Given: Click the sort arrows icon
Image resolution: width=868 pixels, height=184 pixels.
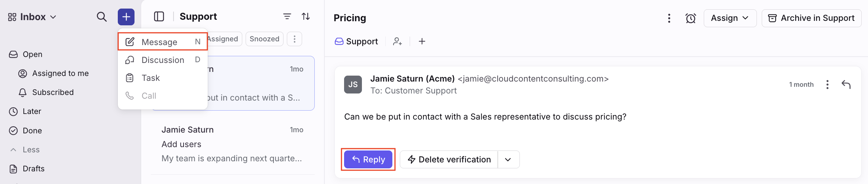Looking at the screenshot, I should point(306,16).
